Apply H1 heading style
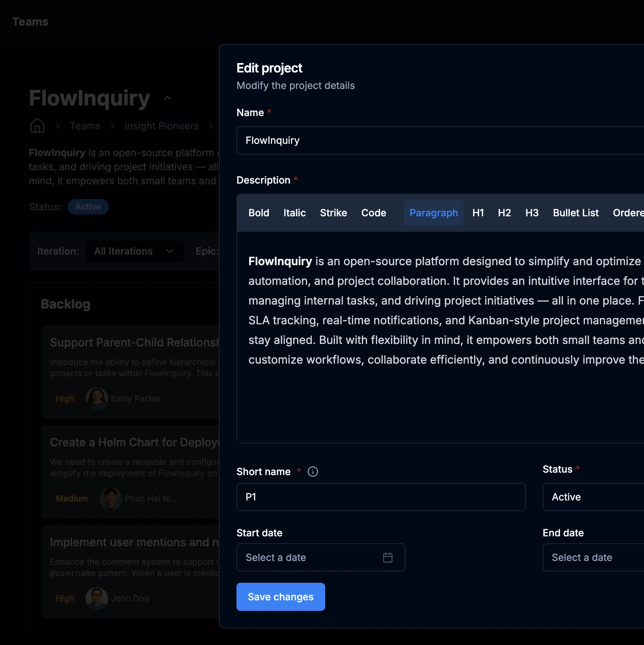The width and height of the screenshot is (644, 645). 478,213
